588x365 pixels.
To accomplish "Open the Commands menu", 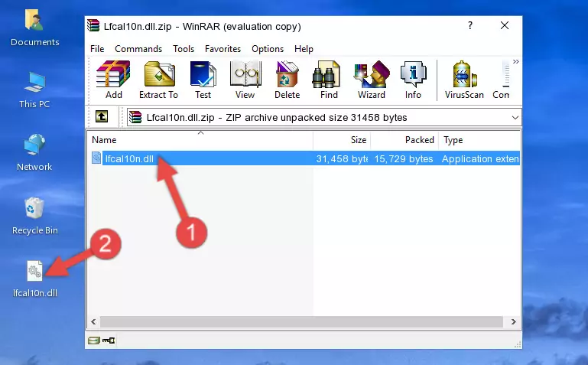I will pos(138,49).
